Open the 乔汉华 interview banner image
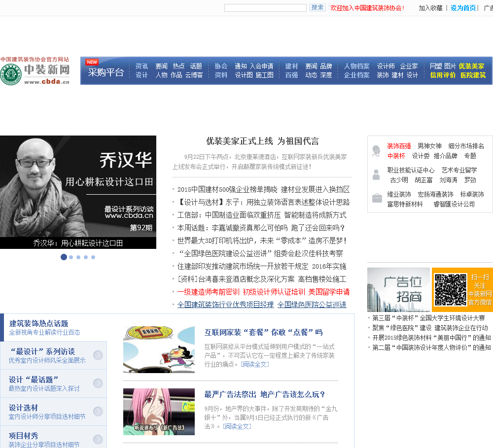 [x=78, y=192]
